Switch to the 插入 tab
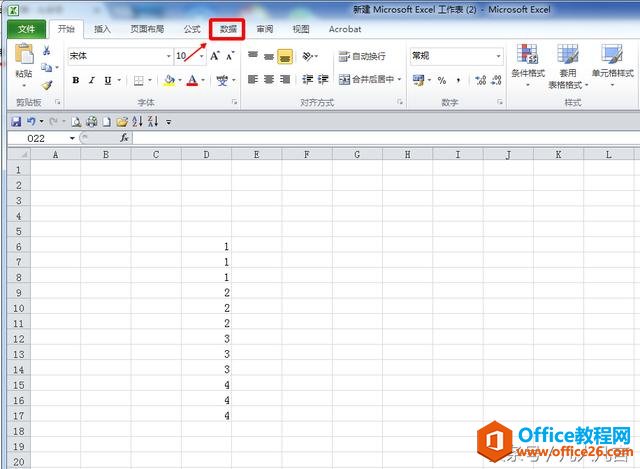Screen dimensions: 640x469 (102, 29)
